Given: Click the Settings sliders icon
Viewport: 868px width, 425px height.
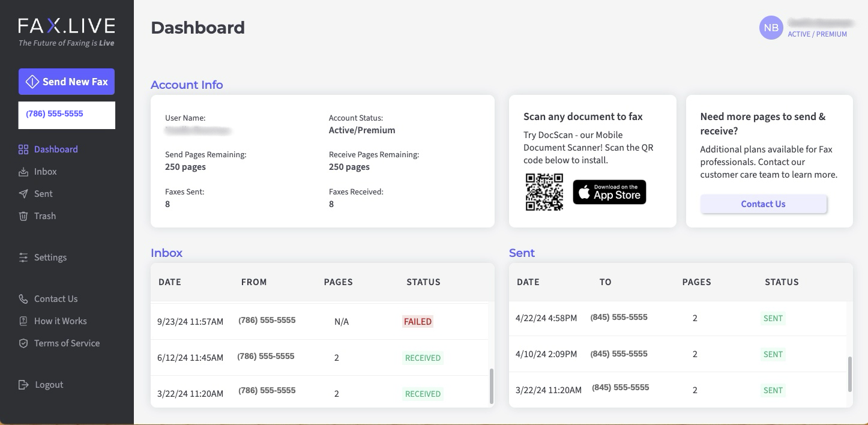Looking at the screenshot, I should (x=23, y=258).
